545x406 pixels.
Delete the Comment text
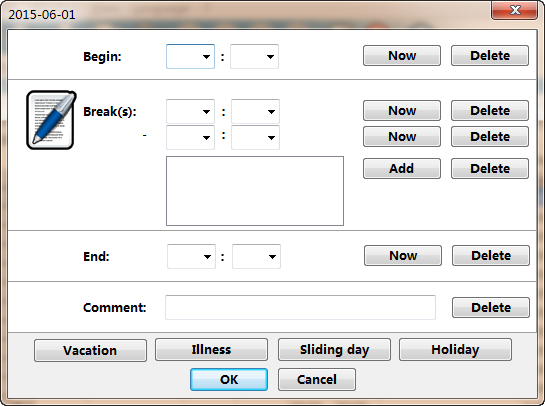pyautogui.click(x=491, y=307)
